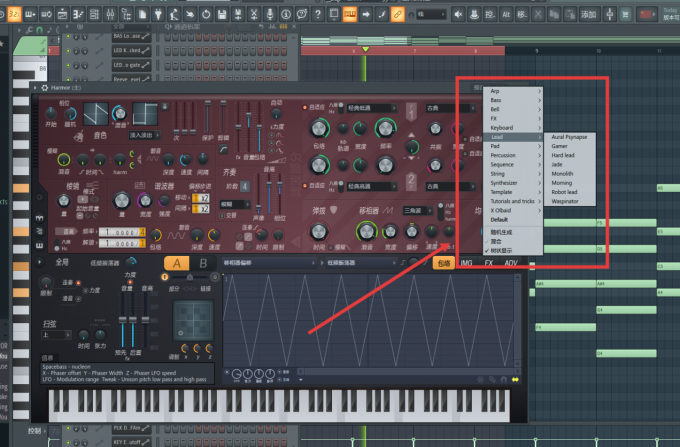Open the Harmor gear settings icon
Screen dimensions: 680x447
(x=44, y=88)
